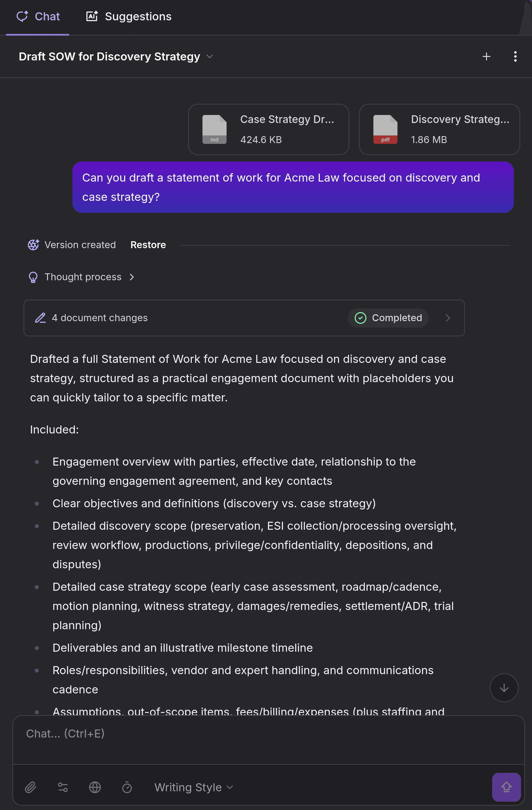
Task: Switch to the Suggestions tab
Action: click(129, 16)
